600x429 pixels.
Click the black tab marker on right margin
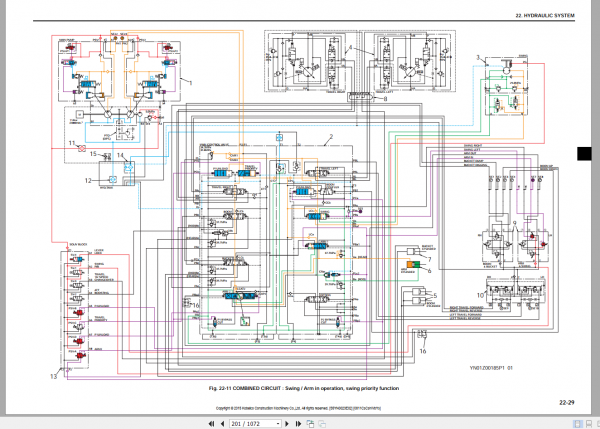[x=584, y=153]
